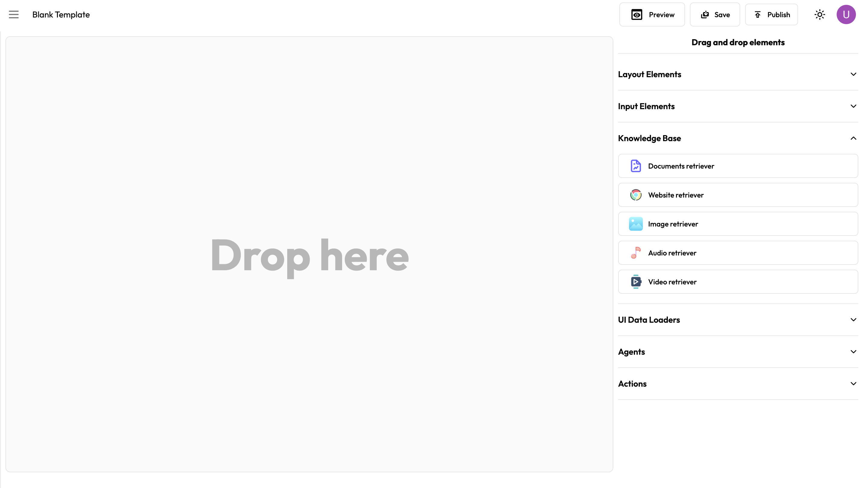Click the Documents retriever file icon

636,166
